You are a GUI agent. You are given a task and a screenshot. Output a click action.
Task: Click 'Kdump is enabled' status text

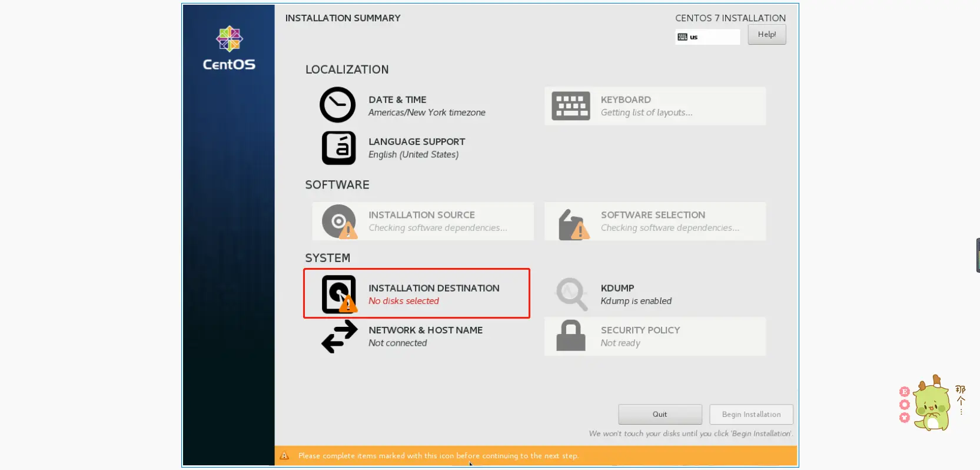[x=636, y=301]
